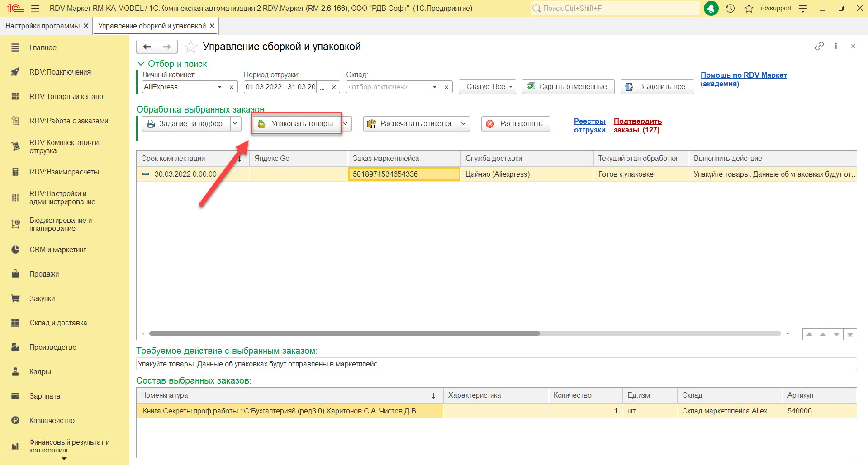Switch to Настройки программы tab
This screenshot has width=868, height=465.
click(x=43, y=26)
